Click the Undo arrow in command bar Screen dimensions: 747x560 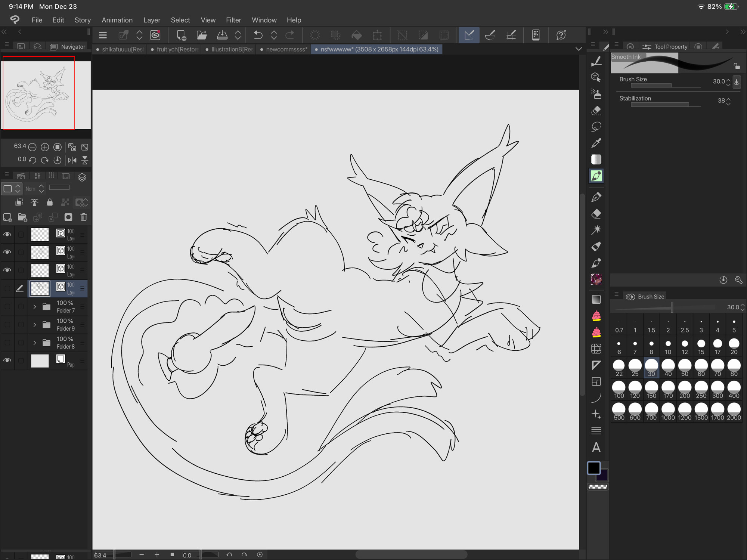pyautogui.click(x=258, y=35)
